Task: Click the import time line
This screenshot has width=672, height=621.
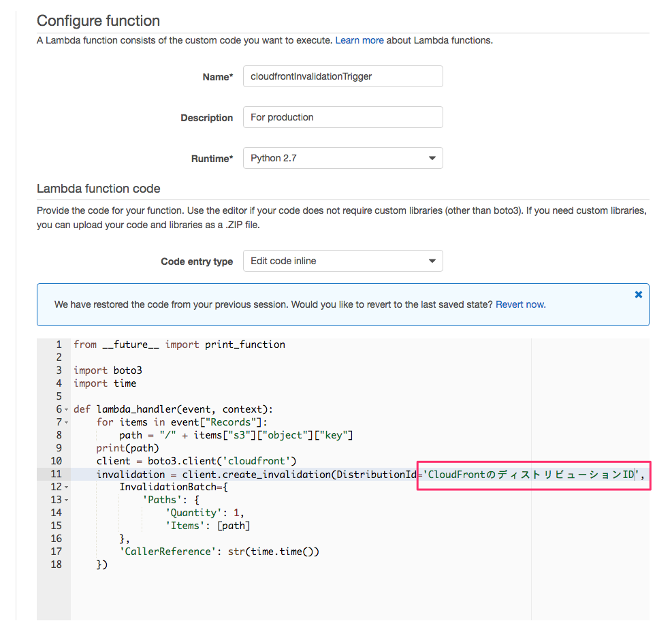Action: [x=105, y=383]
